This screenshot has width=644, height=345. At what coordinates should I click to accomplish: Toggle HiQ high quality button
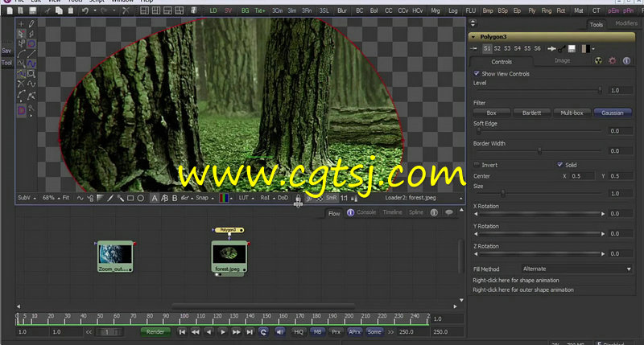coord(299,332)
